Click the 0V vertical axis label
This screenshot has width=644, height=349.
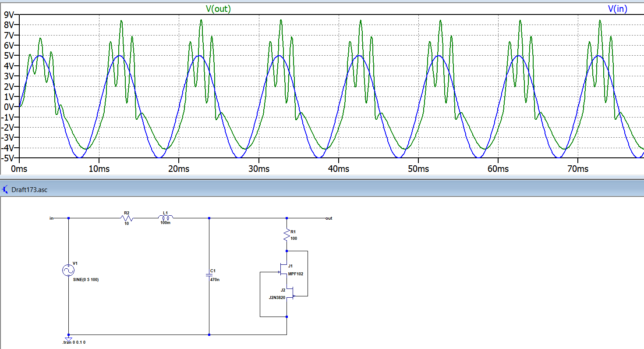[10, 107]
